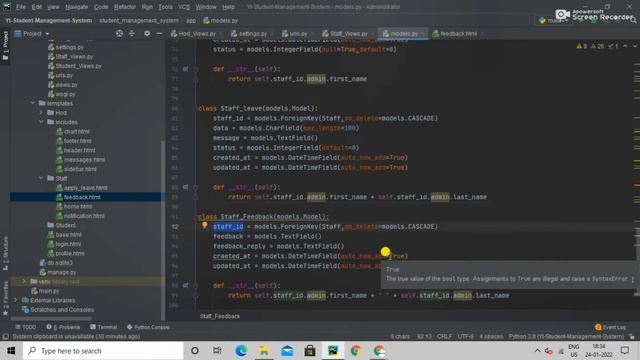Switch to the feedback.html editor tab
The width and height of the screenshot is (640, 360).
tap(458, 33)
